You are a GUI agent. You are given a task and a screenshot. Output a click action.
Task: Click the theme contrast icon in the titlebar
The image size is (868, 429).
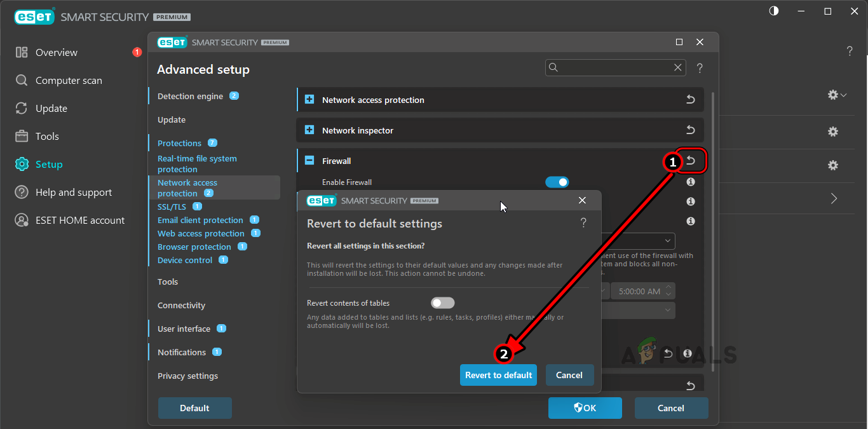coord(773,11)
